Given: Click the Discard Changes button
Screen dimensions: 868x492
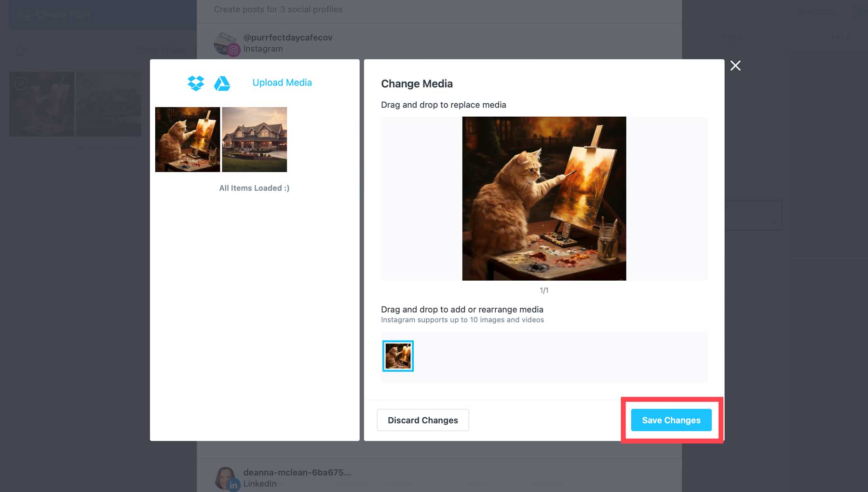Looking at the screenshot, I should point(423,420).
